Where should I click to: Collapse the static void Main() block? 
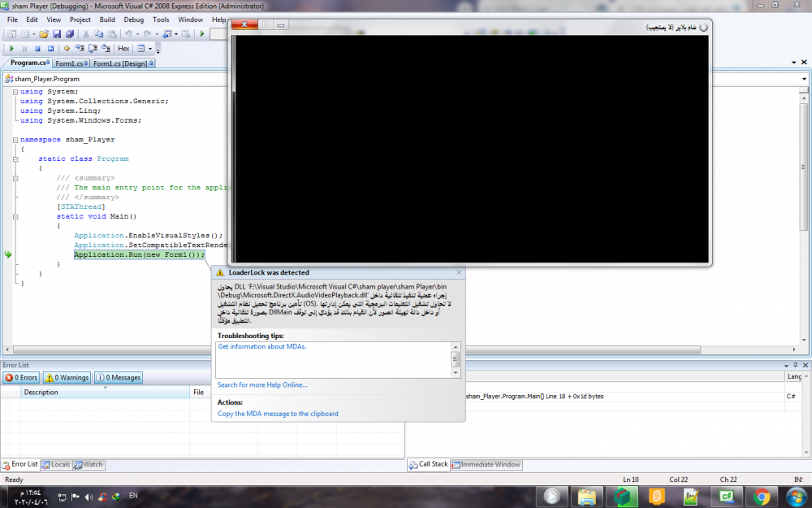click(x=15, y=217)
